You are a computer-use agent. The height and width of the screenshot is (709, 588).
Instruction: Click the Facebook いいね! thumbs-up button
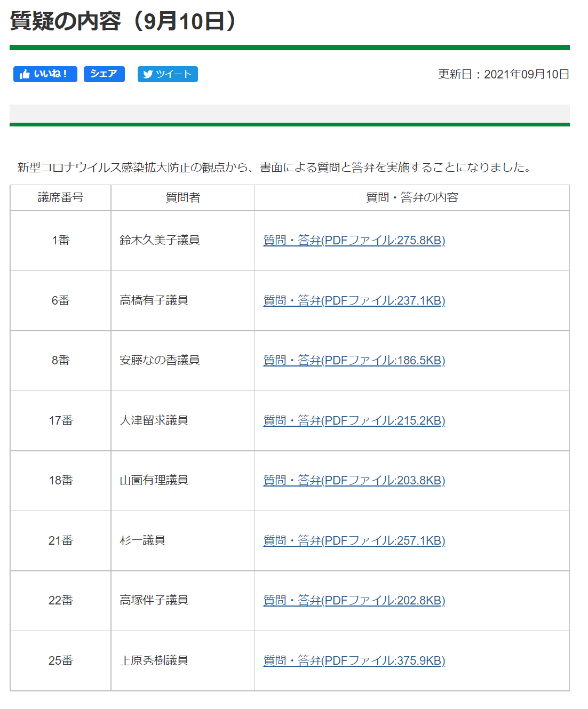click(x=45, y=74)
